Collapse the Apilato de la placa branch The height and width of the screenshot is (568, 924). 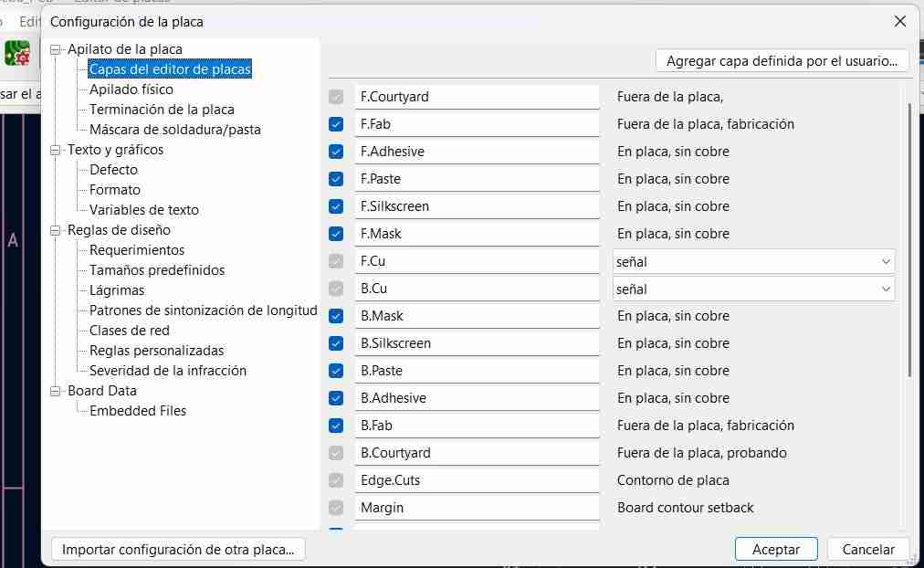56,48
